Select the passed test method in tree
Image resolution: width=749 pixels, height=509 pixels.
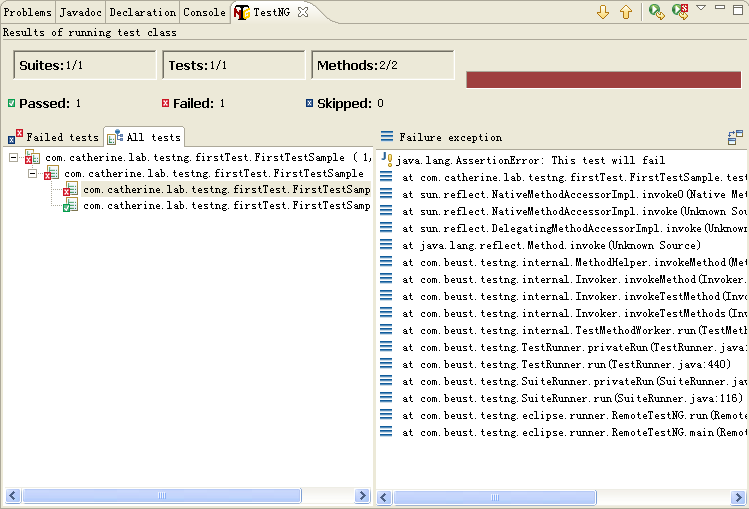(x=225, y=205)
